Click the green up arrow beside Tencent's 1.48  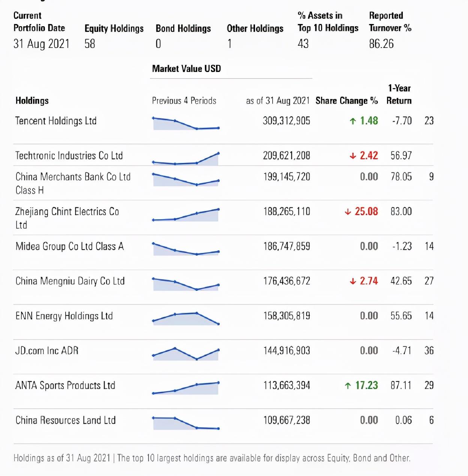pyautogui.click(x=352, y=121)
